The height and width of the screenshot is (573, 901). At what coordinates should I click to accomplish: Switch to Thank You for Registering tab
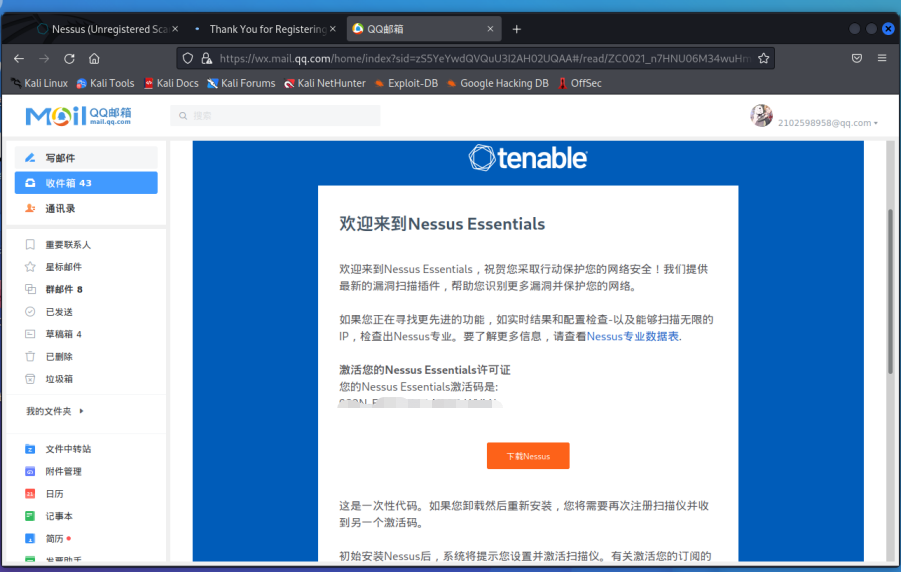[265, 29]
